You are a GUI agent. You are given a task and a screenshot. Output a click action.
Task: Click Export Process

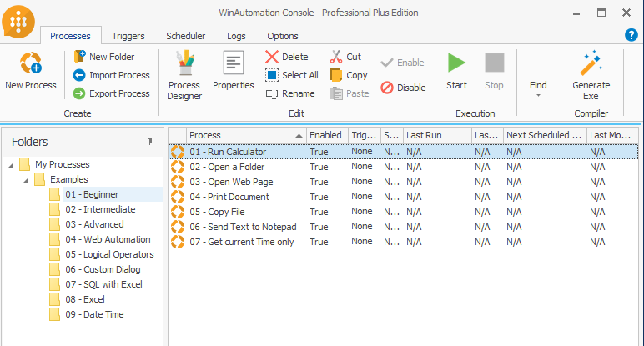click(111, 93)
